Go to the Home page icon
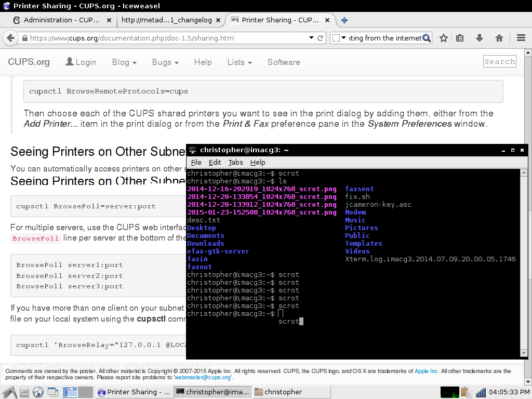 pyautogui.click(x=499, y=38)
